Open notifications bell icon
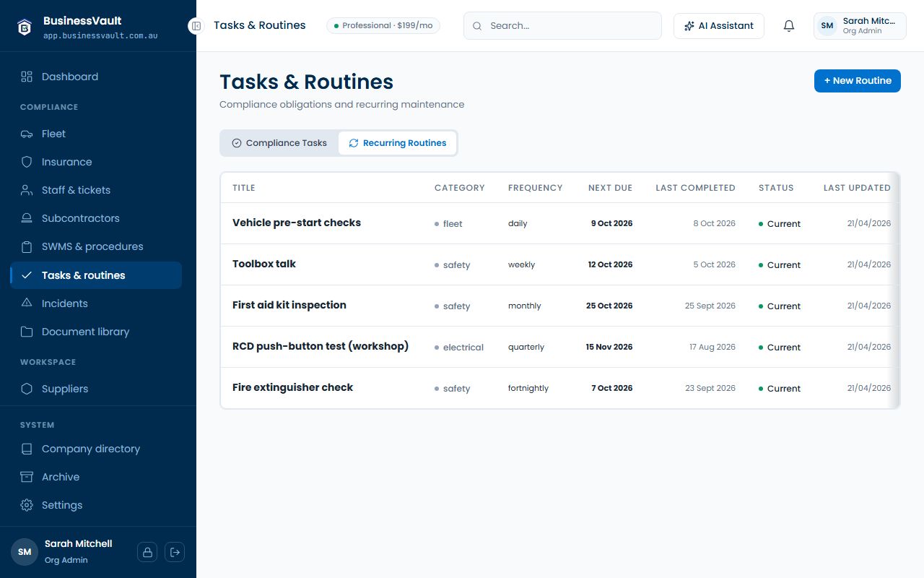Viewport: 924px width, 578px height. pos(789,26)
